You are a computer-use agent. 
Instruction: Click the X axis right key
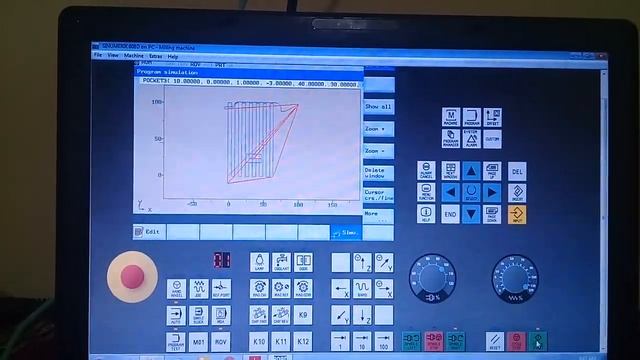(384, 289)
